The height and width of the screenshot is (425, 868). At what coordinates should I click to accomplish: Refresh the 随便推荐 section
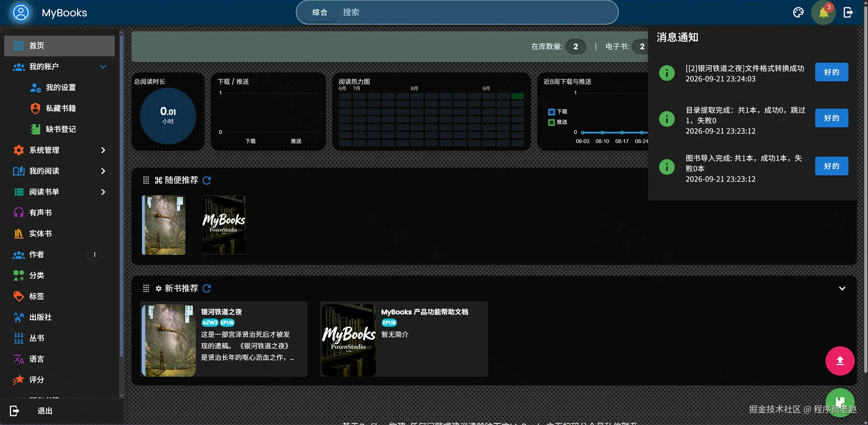click(207, 180)
